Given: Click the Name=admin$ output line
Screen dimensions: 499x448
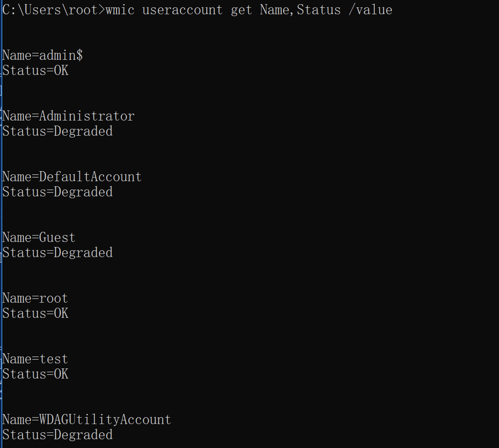Looking at the screenshot, I should point(43,55).
